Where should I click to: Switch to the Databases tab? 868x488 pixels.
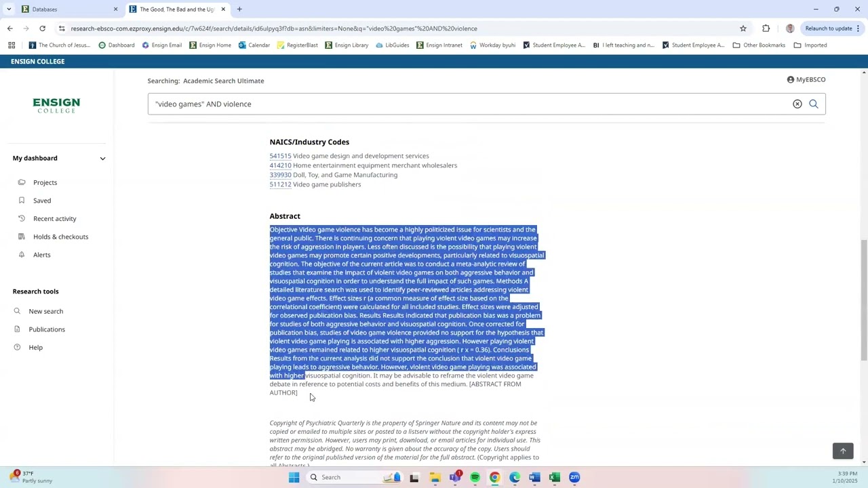(68, 9)
